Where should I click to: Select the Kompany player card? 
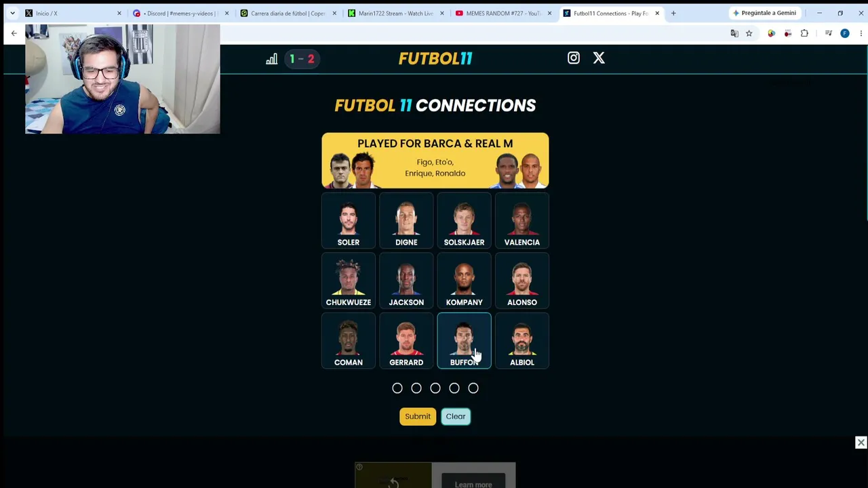[x=464, y=281]
